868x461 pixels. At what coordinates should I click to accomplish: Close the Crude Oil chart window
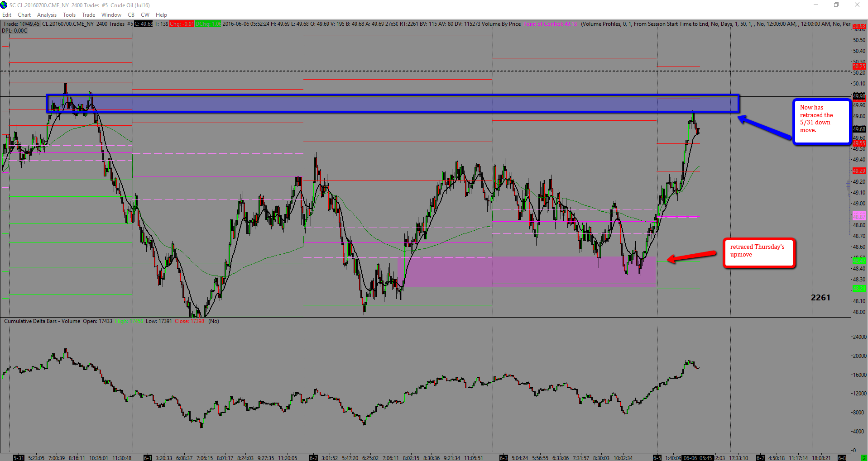(857, 5)
